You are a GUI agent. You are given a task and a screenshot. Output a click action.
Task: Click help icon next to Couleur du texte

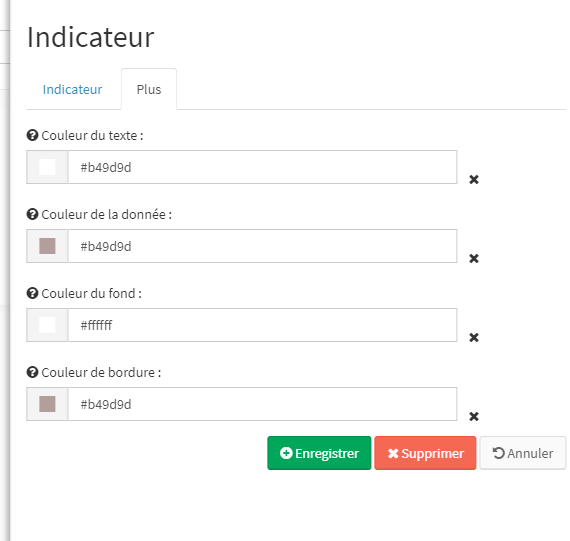coord(32,136)
